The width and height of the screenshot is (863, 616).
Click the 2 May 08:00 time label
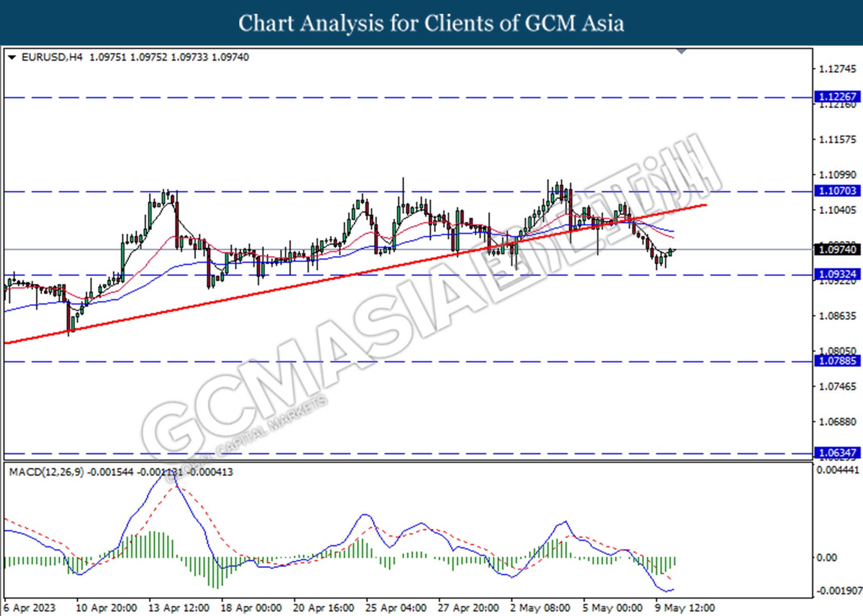[540, 608]
